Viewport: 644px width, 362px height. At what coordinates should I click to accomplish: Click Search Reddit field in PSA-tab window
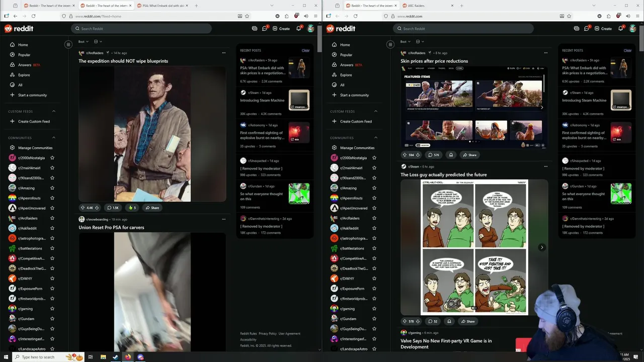pyautogui.click(x=141, y=29)
